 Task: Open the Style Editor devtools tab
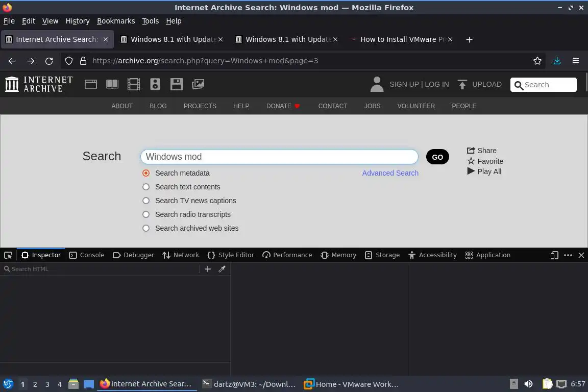(231, 255)
